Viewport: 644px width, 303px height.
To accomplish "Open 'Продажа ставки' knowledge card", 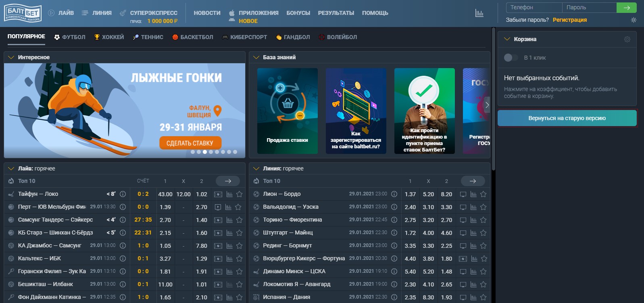I will pyautogui.click(x=288, y=111).
